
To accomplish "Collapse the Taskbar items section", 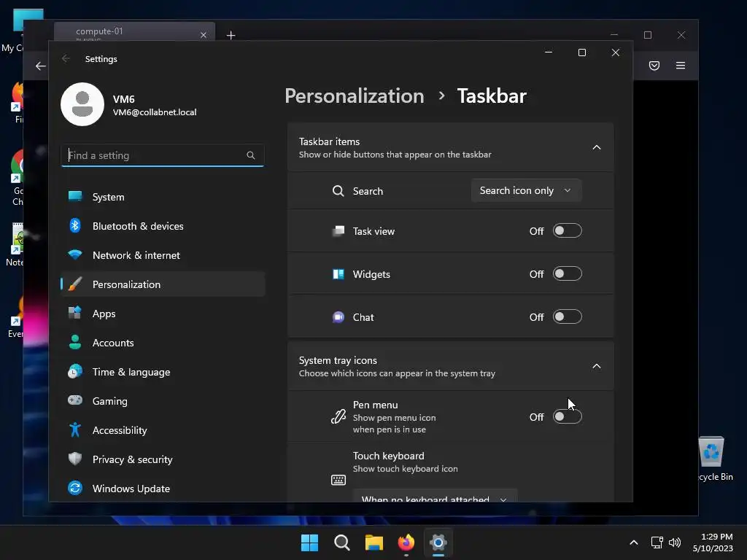I will coord(597,147).
